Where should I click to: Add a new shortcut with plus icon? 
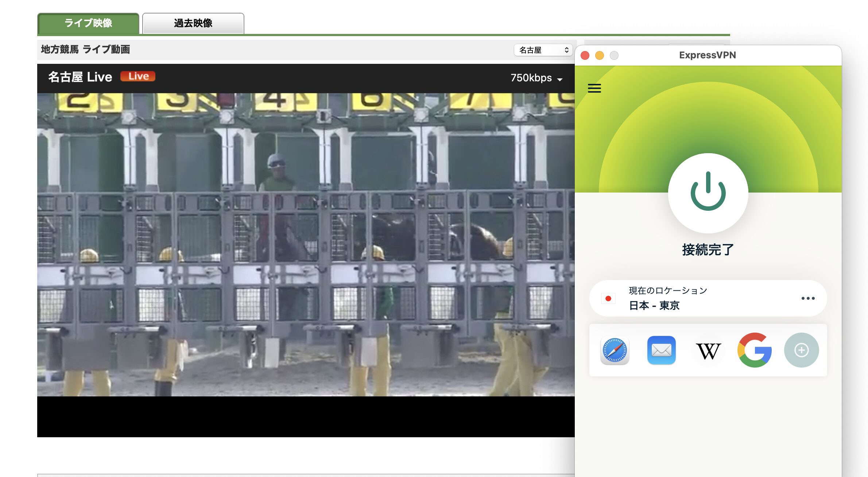[801, 350]
